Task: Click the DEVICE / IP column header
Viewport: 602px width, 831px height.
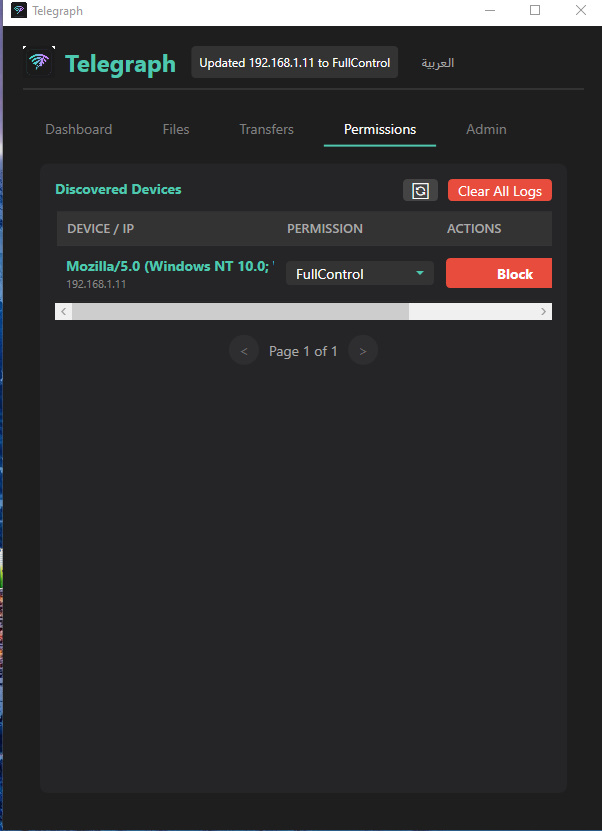Action: 101,228
